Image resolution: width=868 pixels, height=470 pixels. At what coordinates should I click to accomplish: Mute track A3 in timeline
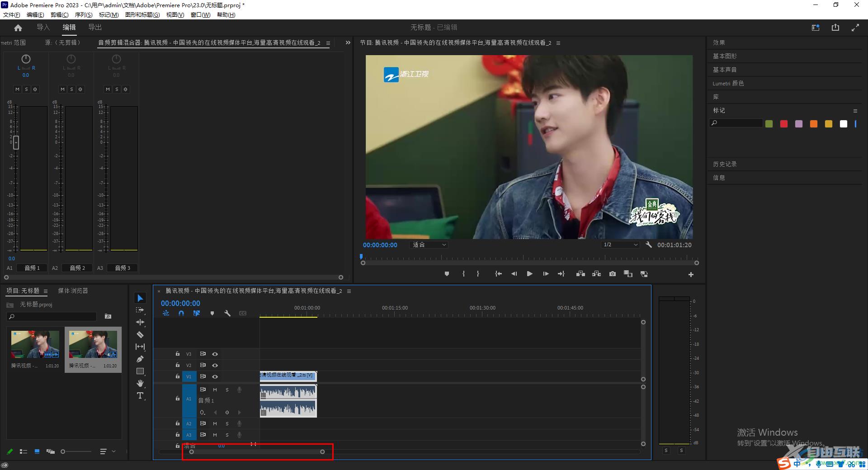215,435
